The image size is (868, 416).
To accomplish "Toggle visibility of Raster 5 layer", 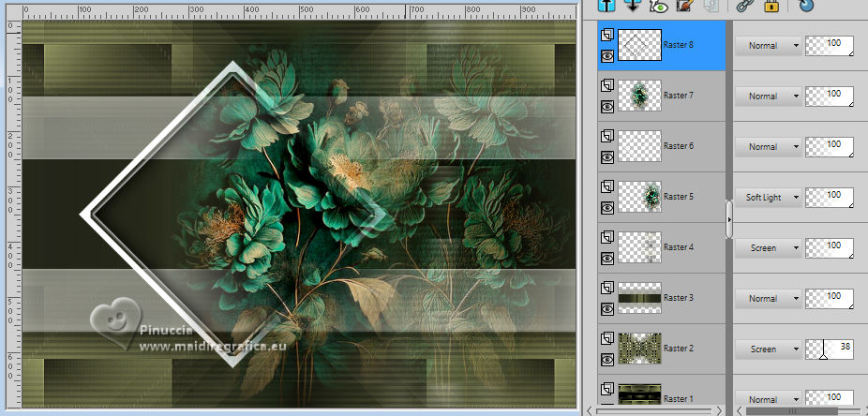I will point(607,207).
